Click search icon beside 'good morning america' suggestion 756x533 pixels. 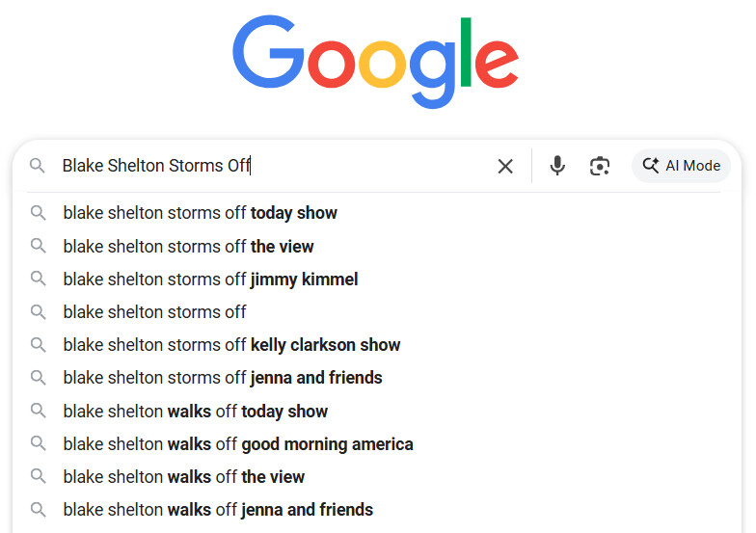(38, 444)
